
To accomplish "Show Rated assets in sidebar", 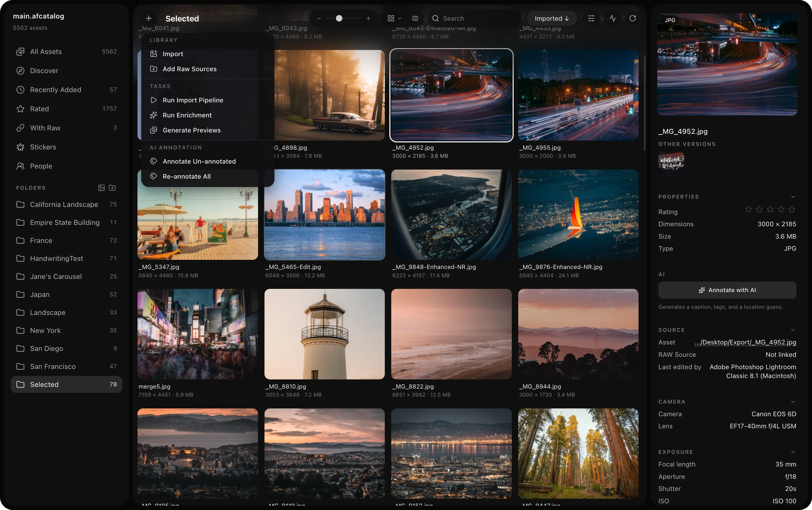I will coord(66,109).
